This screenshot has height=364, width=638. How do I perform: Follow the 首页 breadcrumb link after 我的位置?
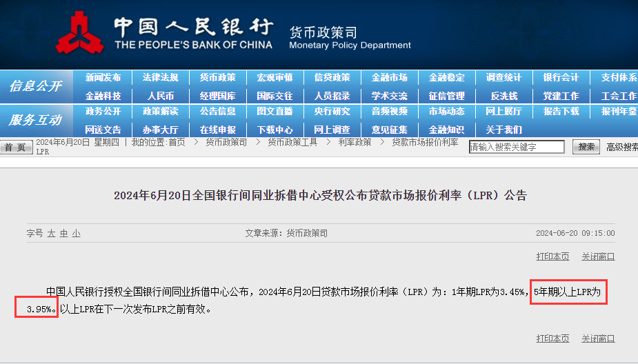tap(177, 142)
